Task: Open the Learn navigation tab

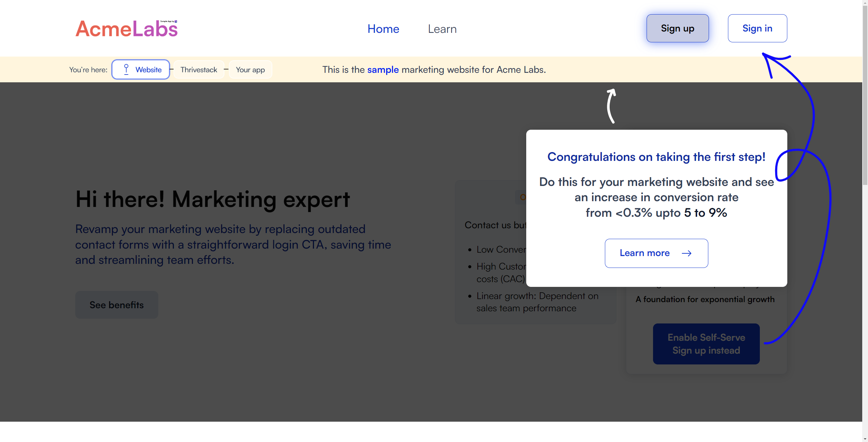Action: (442, 29)
